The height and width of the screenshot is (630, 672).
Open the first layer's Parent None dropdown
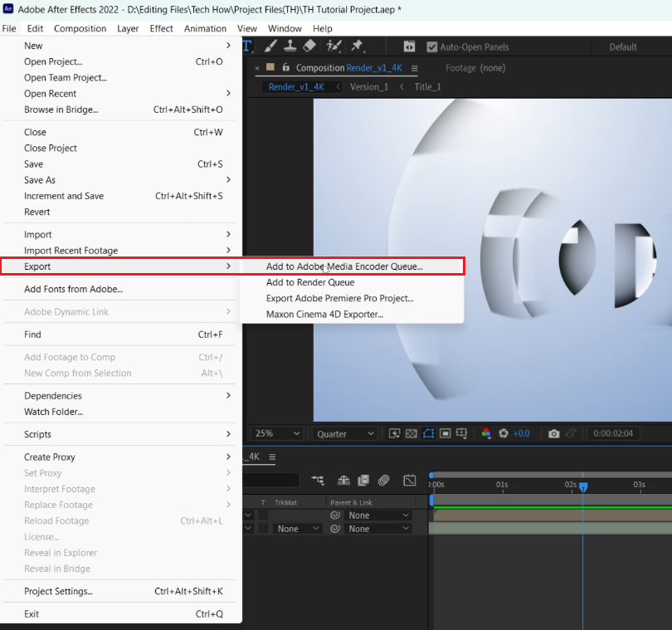(x=378, y=515)
